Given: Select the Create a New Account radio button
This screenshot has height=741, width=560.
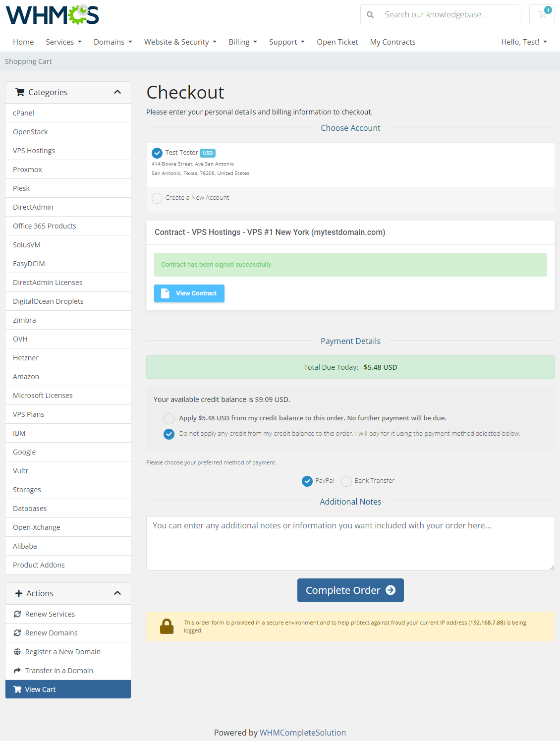Looking at the screenshot, I should pyautogui.click(x=157, y=198).
